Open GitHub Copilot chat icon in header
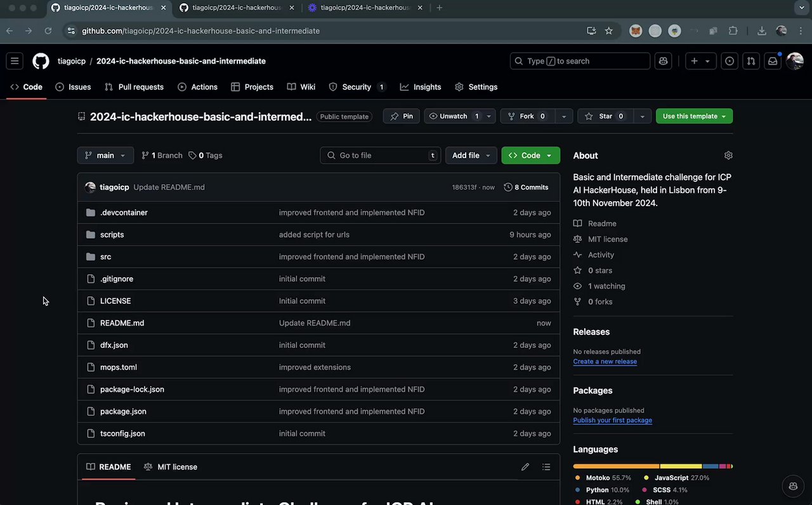 point(664,61)
